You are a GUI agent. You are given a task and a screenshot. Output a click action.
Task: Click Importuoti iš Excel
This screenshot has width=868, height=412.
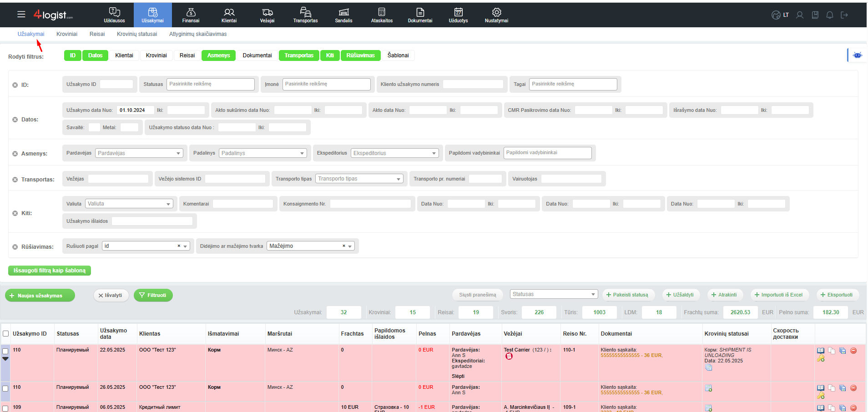point(780,295)
